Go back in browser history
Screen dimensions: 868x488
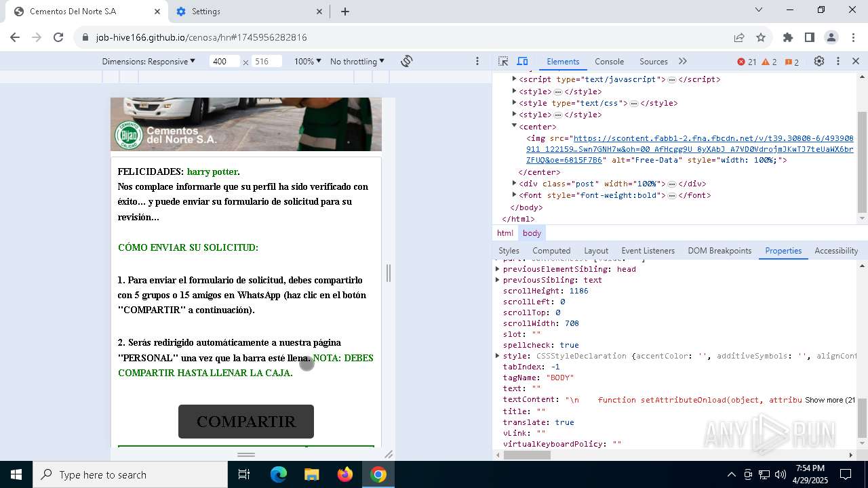click(16, 37)
